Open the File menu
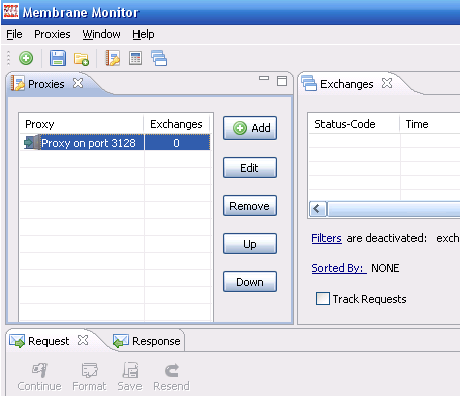Viewport: 460px width, 396px height. pyautogui.click(x=14, y=34)
